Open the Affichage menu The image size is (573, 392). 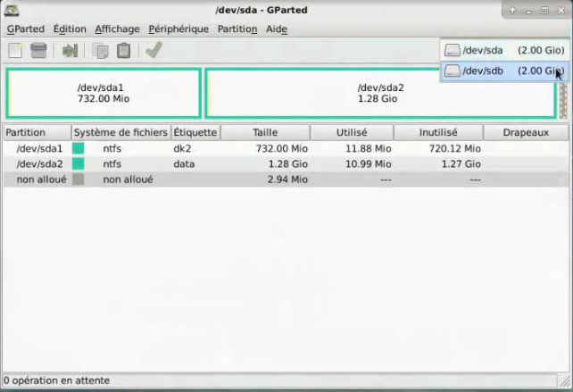(117, 29)
